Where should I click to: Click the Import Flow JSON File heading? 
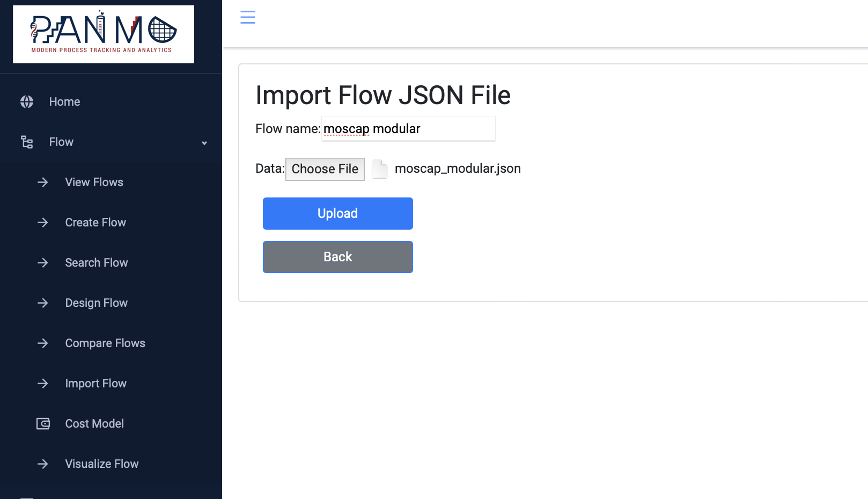pos(383,96)
